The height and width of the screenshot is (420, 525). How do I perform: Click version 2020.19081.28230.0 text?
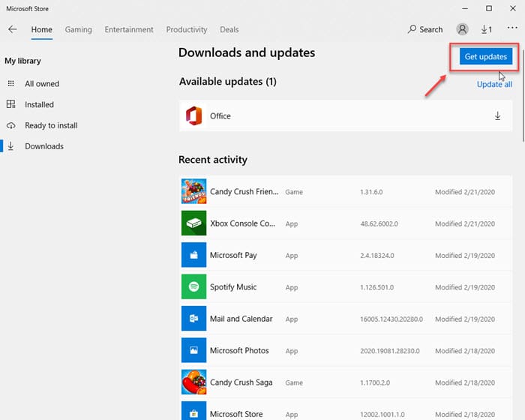click(x=390, y=351)
